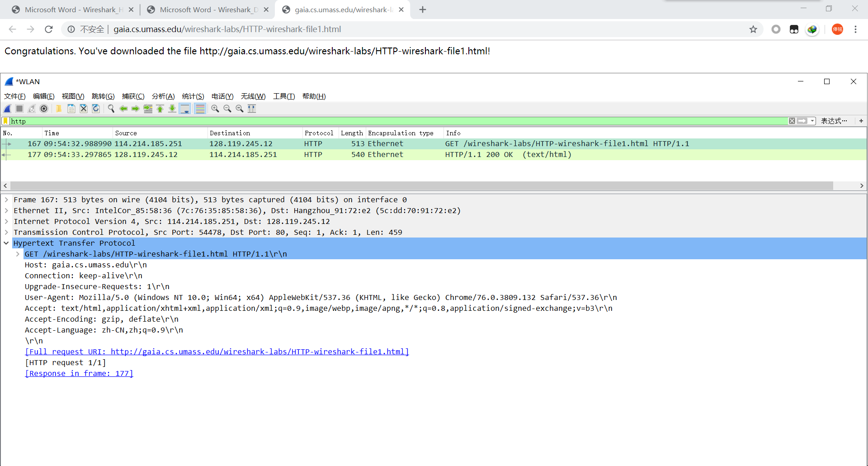The image size is (868, 466).
Task: Open the 统计(S) menu
Action: point(193,96)
